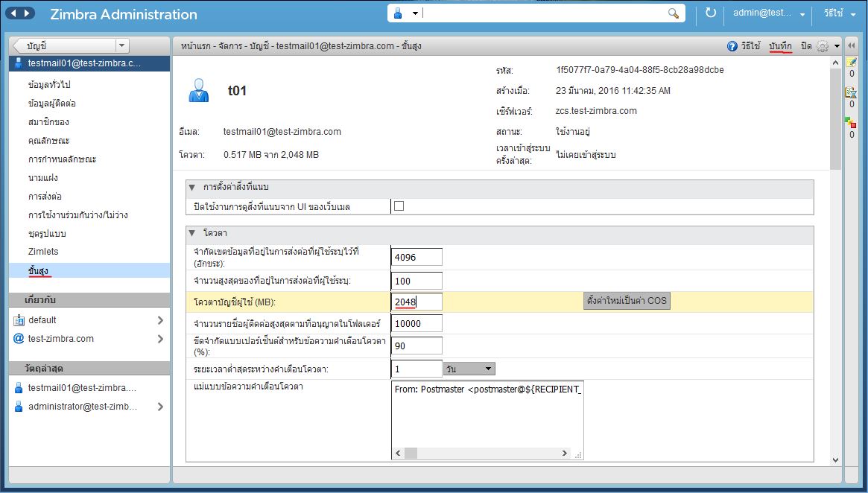
Task: Open the นามแฝง tab
Action: (43, 177)
